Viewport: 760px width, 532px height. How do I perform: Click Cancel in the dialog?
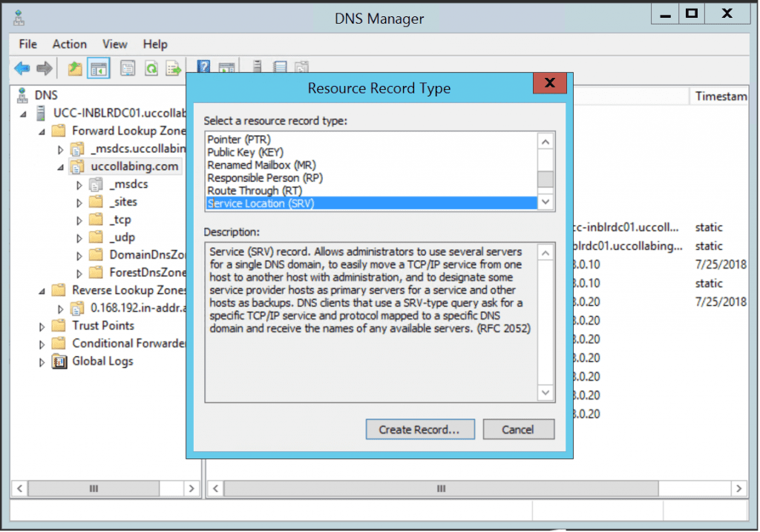pos(518,429)
